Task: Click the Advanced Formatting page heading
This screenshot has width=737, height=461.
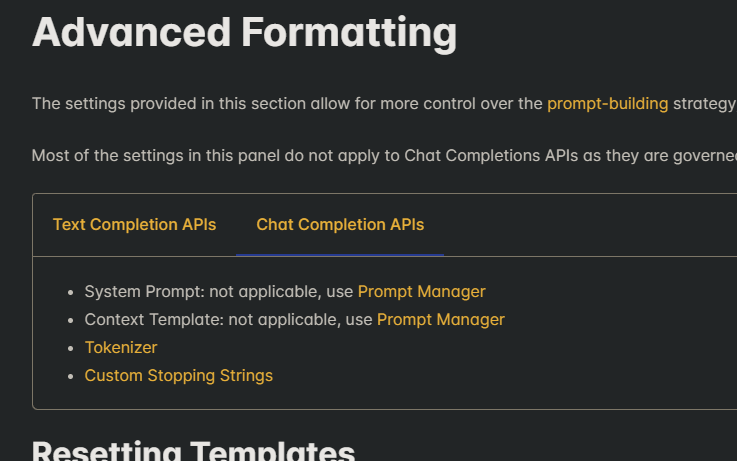Action: pos(244,32)
